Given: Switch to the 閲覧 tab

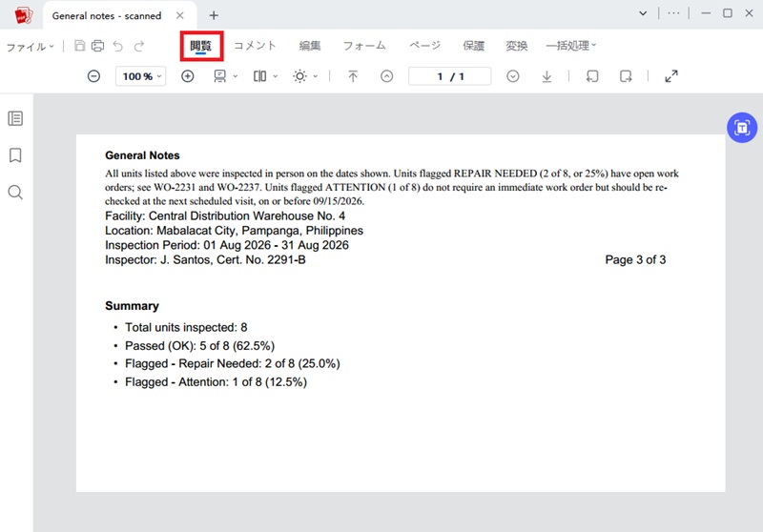Looking at the screenshot, I should tap(201, 46).
